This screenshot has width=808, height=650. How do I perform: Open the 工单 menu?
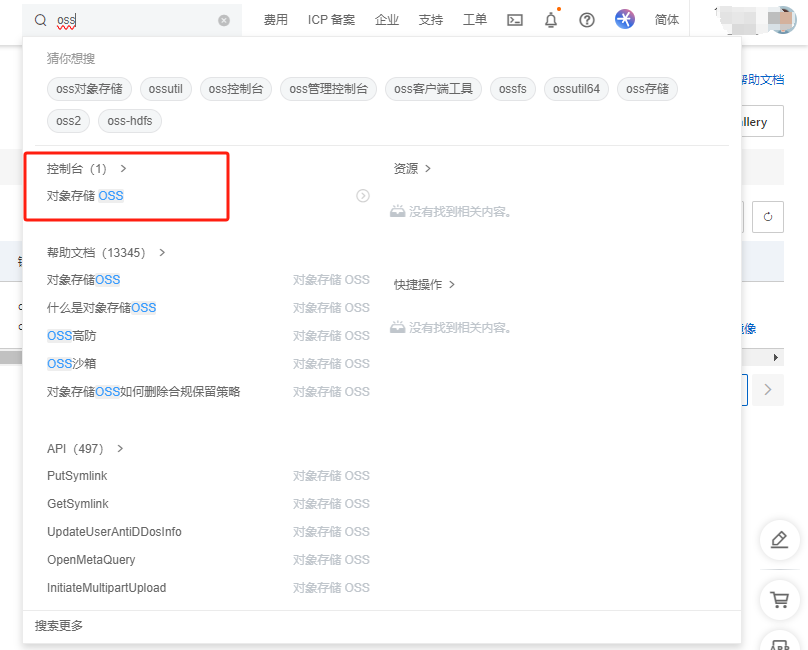475,20
